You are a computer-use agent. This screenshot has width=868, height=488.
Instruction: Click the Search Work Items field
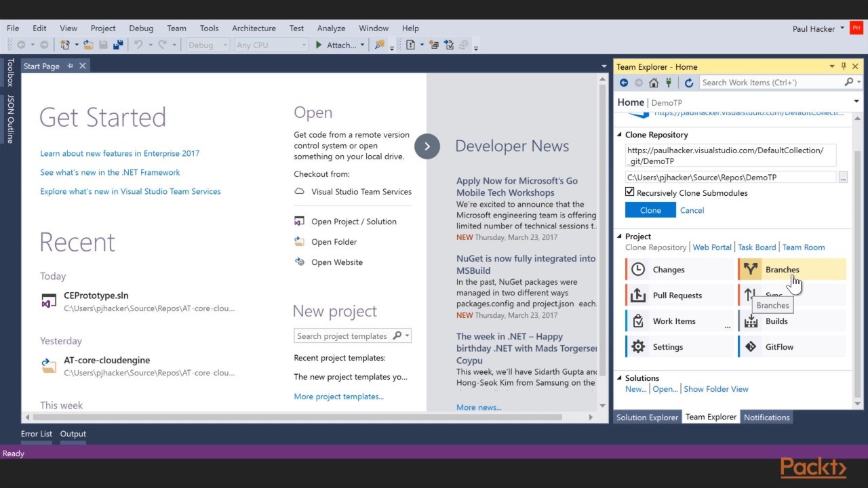tap(771, 83)
